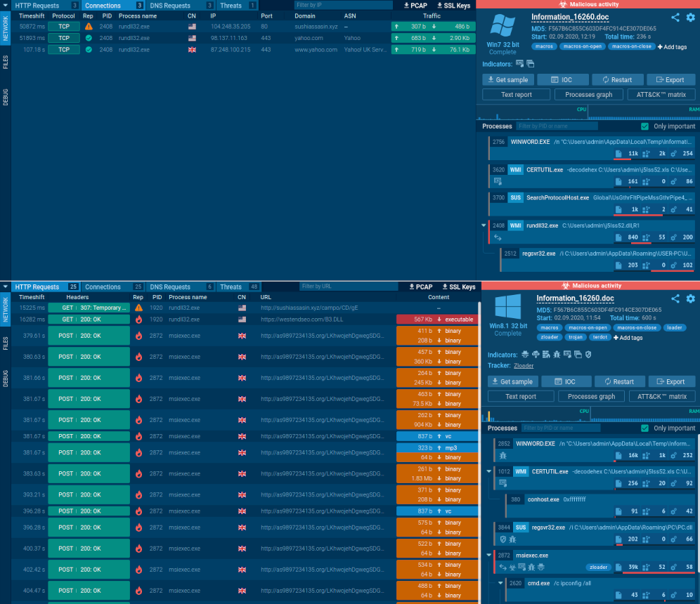
Task: Focus the Filter by IP field
Action: point(343,6)
